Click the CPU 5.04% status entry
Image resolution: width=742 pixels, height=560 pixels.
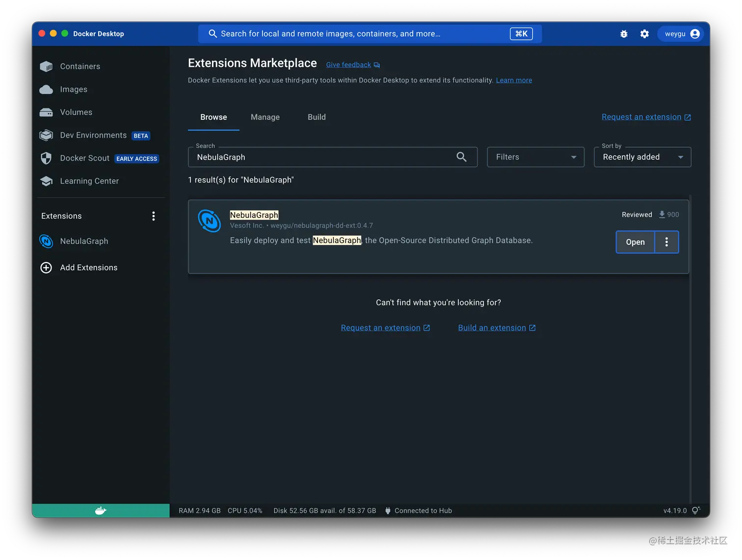tap(245, 511)
